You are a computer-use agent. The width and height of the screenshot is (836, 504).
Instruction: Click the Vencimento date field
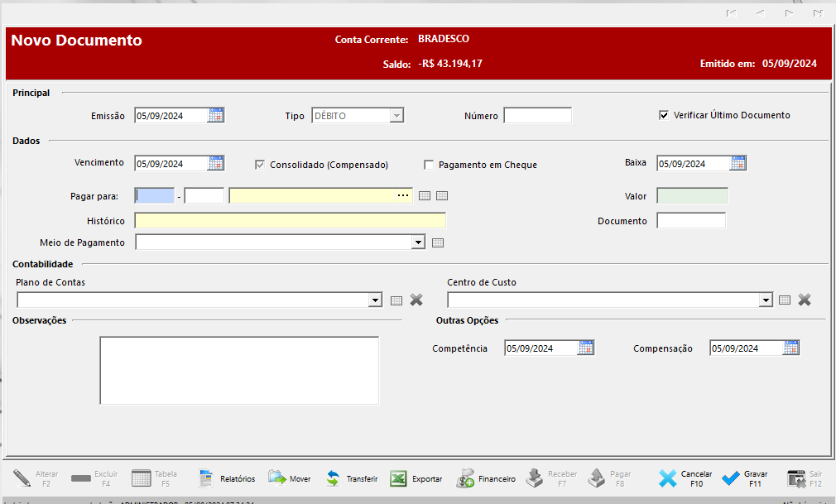coord(171,163)
